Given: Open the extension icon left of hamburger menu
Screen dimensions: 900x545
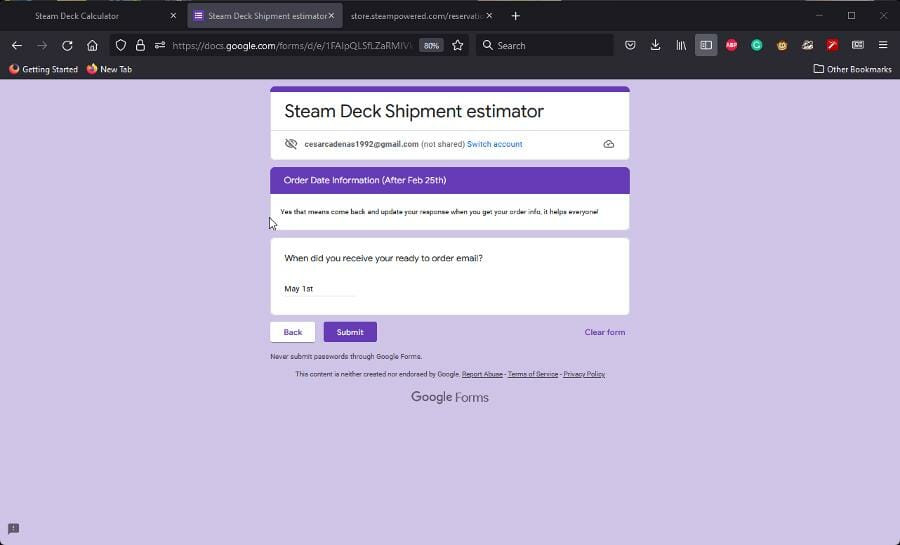Looking at the screenshot, I should pyautogui.click(x=858, y=45).
